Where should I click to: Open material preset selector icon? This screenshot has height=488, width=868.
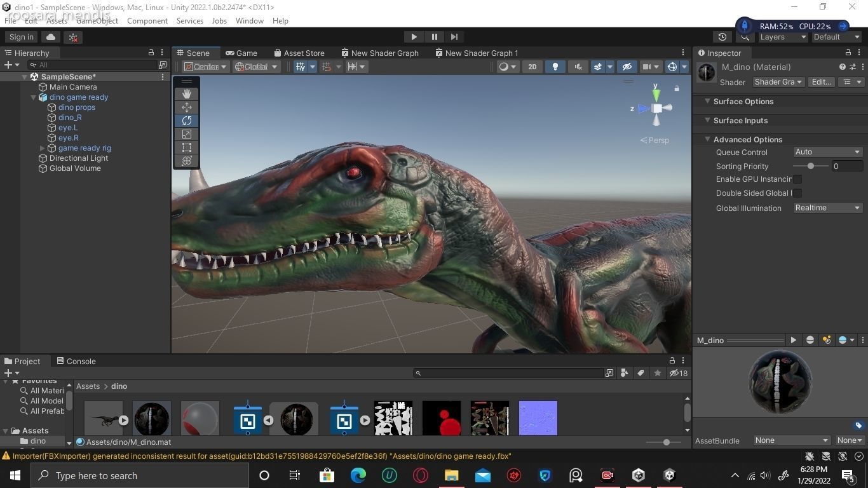click(853, 67)
